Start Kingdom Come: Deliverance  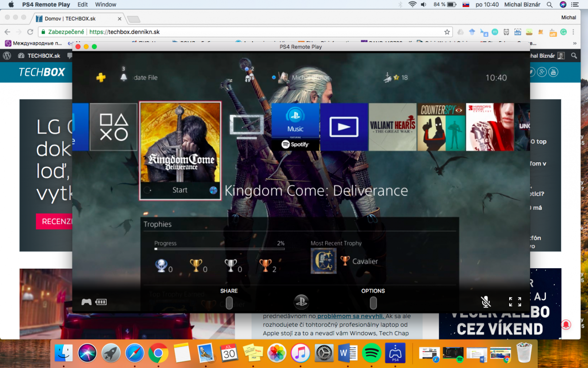180,190
